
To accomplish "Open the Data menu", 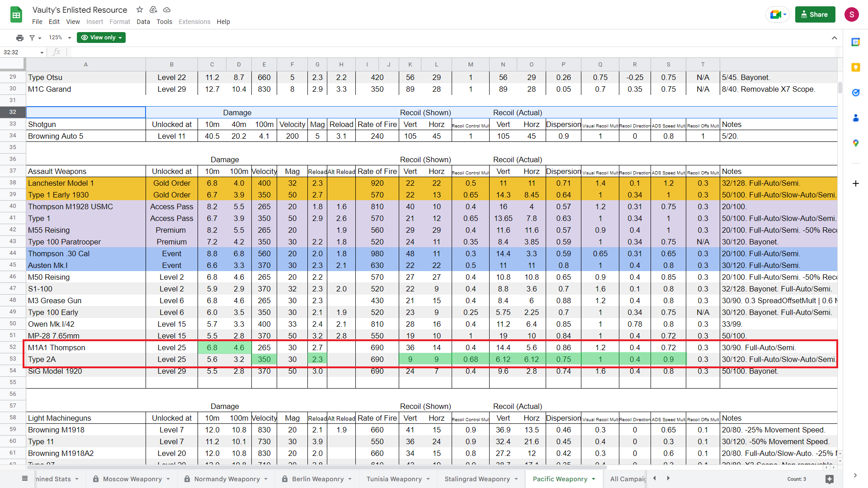I will (143, 22).
